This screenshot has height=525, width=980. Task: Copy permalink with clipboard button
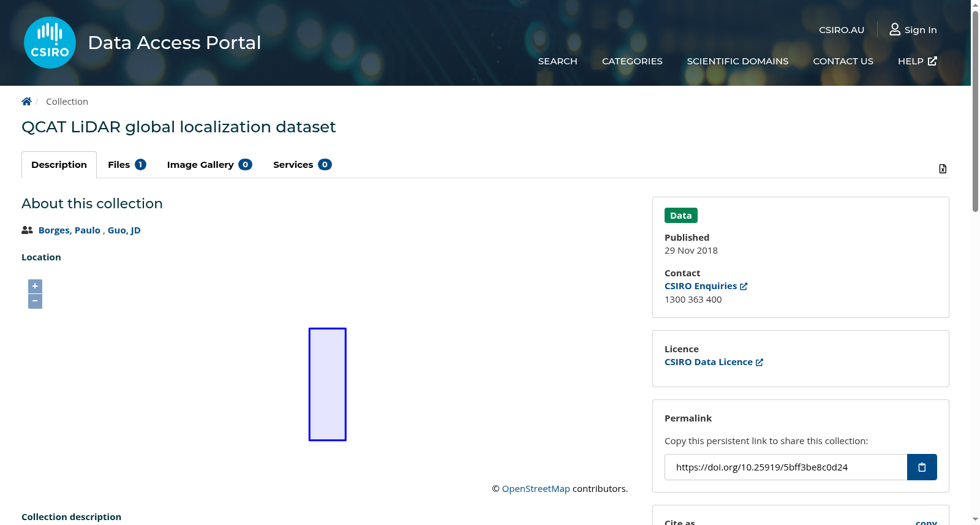click(x=922, y=467)
